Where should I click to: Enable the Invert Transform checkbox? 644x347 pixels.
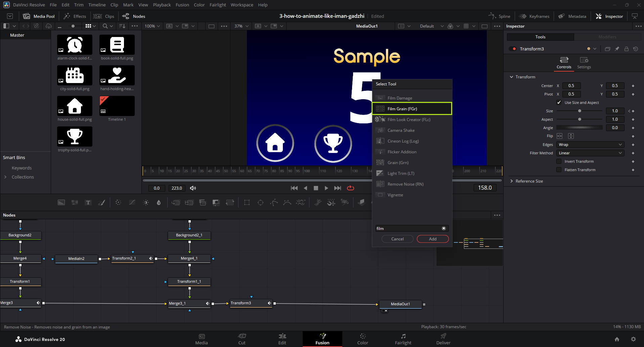point(559,161)
